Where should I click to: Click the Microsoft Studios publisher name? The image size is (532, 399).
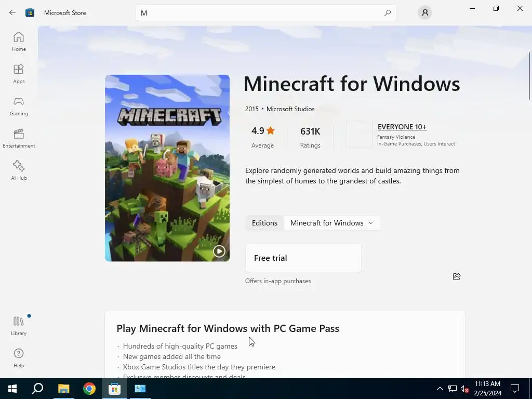click(x=290, y=109)
